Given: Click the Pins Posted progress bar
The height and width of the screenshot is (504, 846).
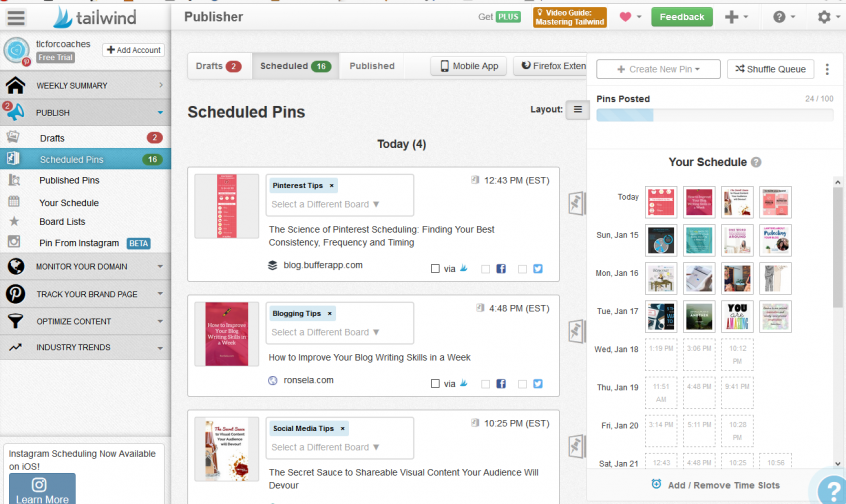Looking at the screenshot, I should click(714, 115).
